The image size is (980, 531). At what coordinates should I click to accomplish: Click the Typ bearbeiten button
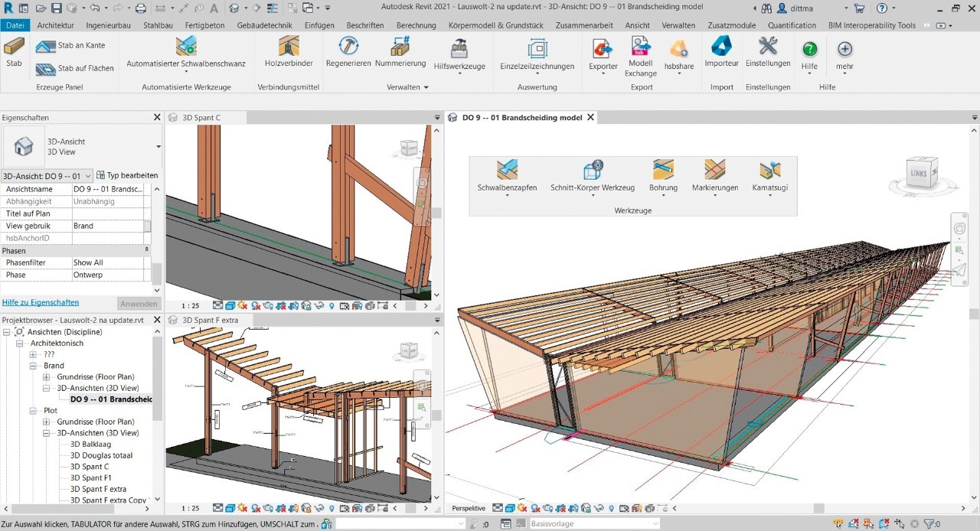point(127,175)
